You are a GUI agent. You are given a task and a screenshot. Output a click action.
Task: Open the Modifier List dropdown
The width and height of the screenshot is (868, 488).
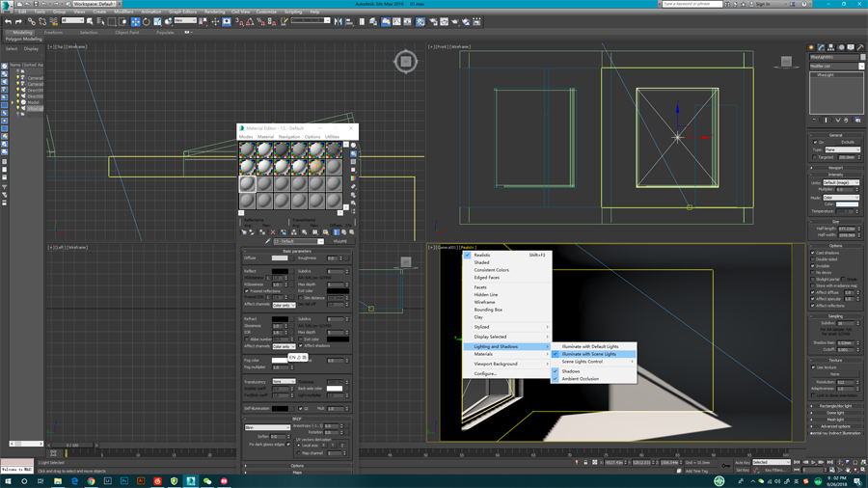(x=836, y=66)
